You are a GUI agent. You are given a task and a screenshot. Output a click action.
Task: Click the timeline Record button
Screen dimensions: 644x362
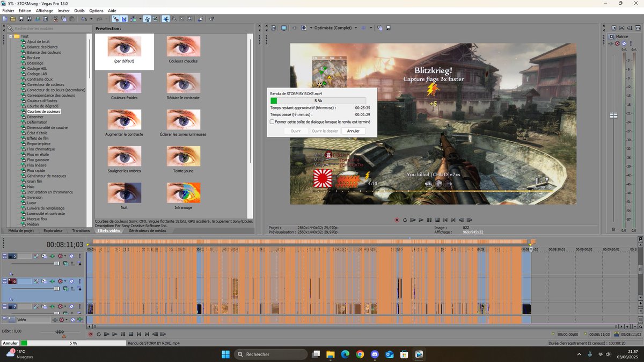(x=90, y=334)
